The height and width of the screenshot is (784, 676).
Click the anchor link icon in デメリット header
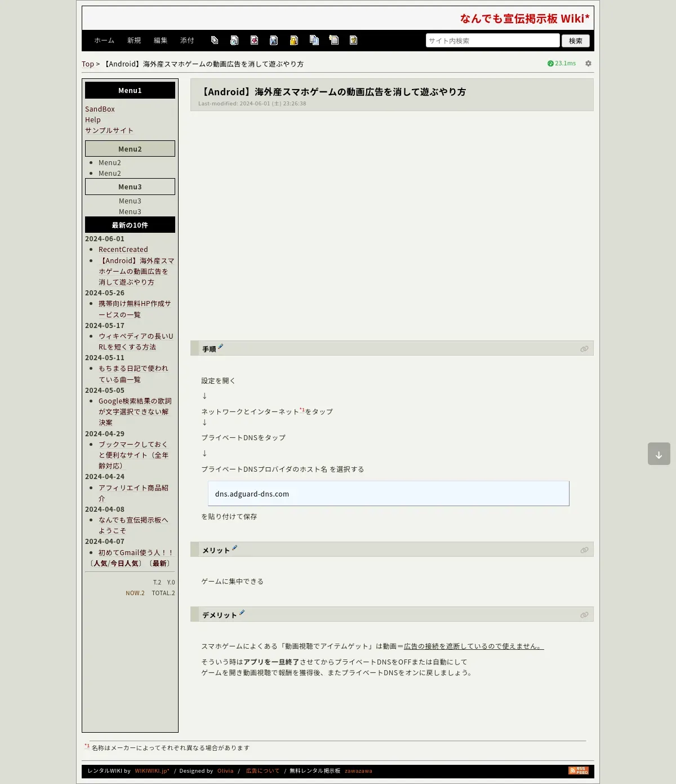point(584,615)
